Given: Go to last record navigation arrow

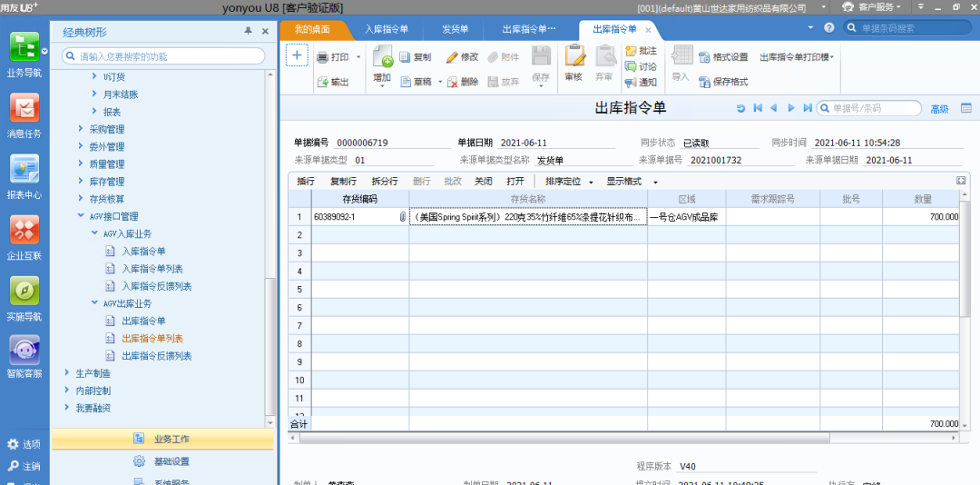Looking at the screenshot, I should coord(808,108).
